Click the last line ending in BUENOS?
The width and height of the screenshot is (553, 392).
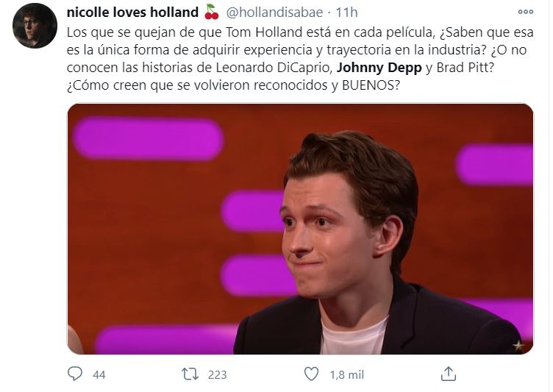pos(233,85)
